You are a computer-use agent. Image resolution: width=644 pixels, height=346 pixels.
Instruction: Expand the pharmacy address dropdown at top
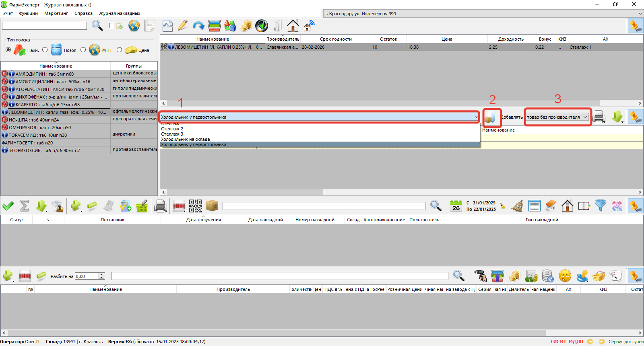[640, 14]
